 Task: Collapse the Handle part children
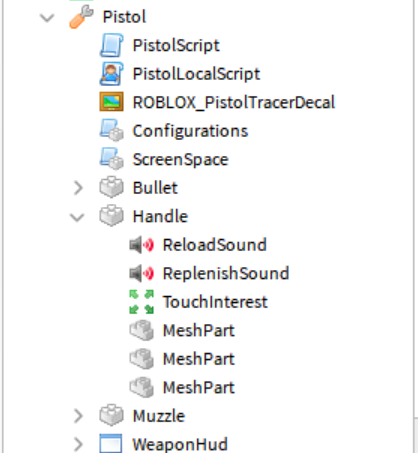[77, 217]
